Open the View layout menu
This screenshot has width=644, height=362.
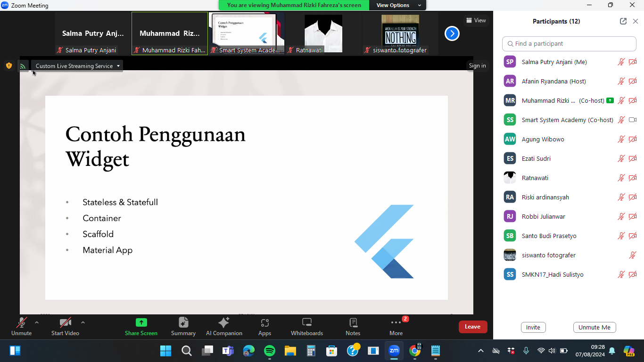pyautogui.click(x=476, y=20)
